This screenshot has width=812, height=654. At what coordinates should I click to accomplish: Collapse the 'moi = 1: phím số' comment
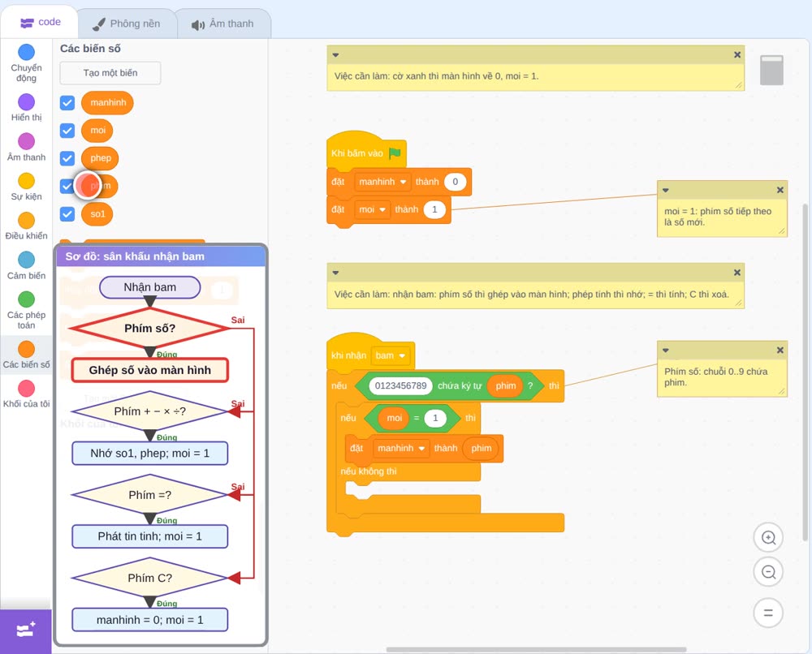(x=666, y=190)
